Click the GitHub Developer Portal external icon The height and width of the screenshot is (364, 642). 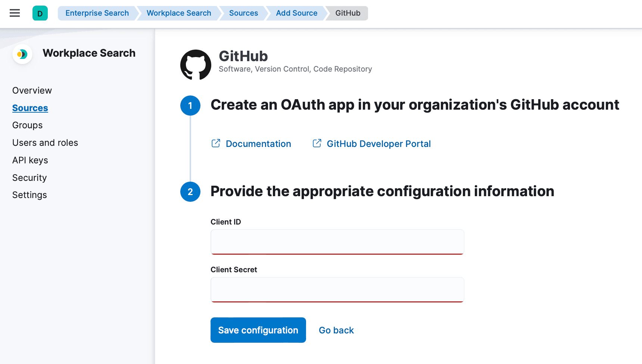coord(317,144)
